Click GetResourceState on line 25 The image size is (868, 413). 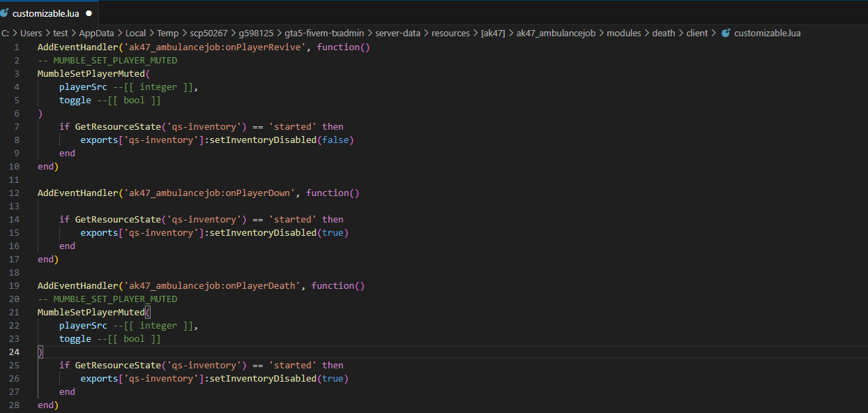[118, 366]
